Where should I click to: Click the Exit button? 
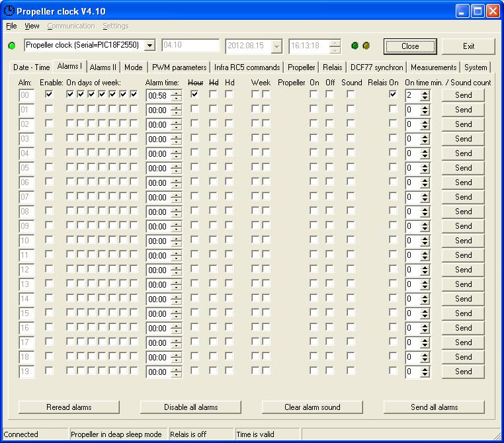pos(468,46)
